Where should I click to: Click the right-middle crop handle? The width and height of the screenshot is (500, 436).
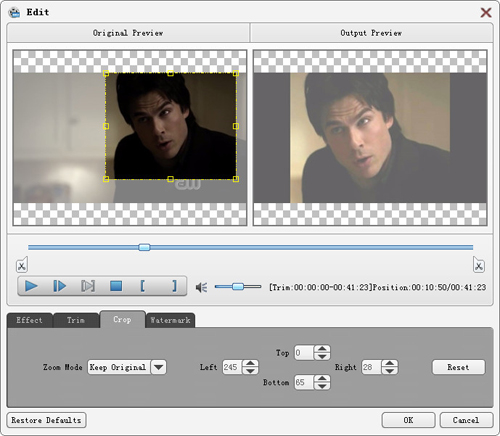[x=236, y=126]
